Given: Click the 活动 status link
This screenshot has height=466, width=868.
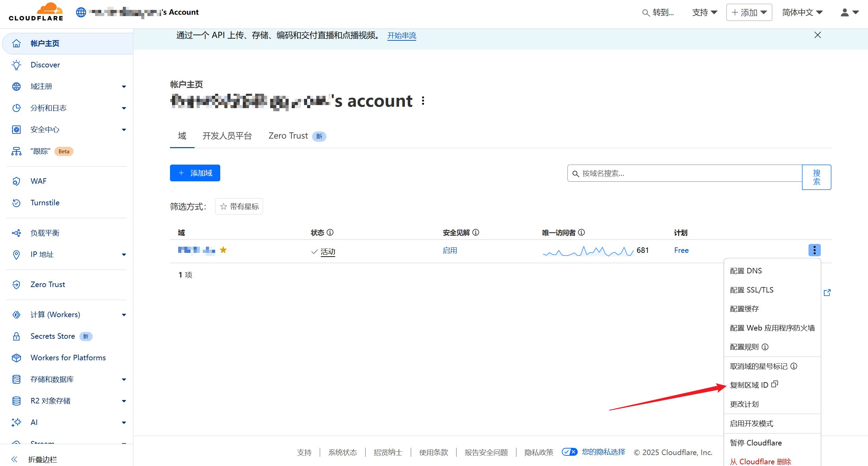Looking at the screenshot, I should 328,252.
